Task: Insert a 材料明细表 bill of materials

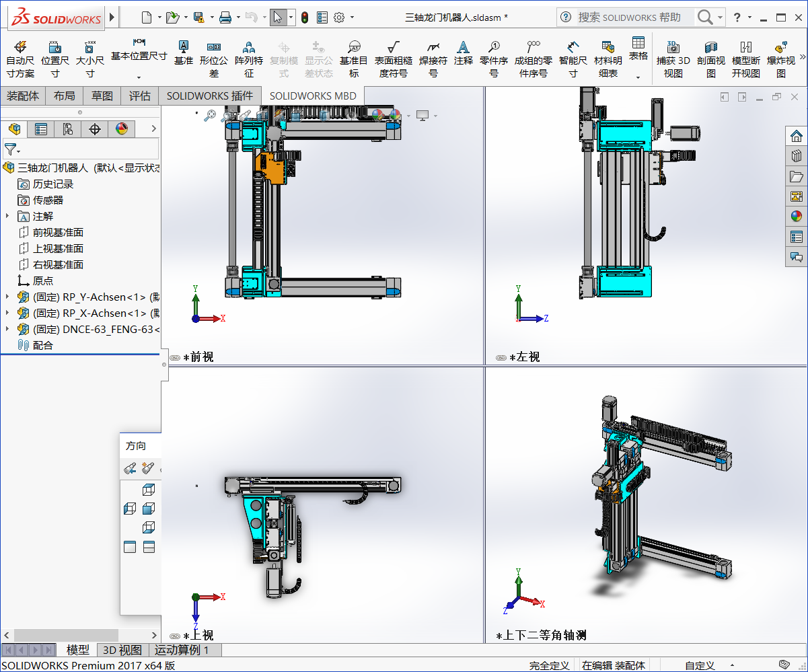Action: pyautogui.click(x=608, y=59)
